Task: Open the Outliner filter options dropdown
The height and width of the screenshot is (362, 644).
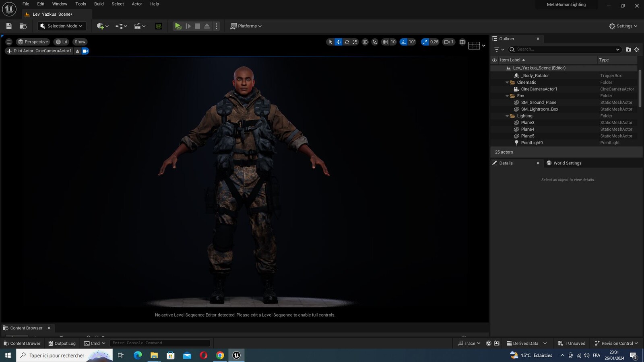Action: click(x=499, y=49)
